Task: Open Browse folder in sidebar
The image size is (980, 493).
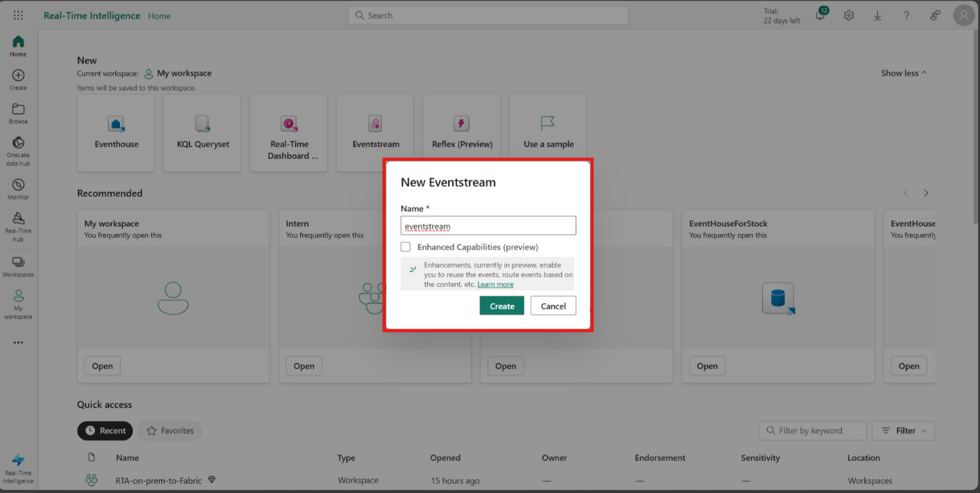Action: point(18,114)
